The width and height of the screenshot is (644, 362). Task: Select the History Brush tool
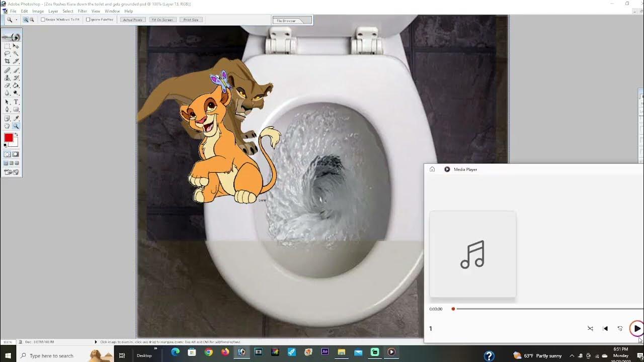coord(16,77)
